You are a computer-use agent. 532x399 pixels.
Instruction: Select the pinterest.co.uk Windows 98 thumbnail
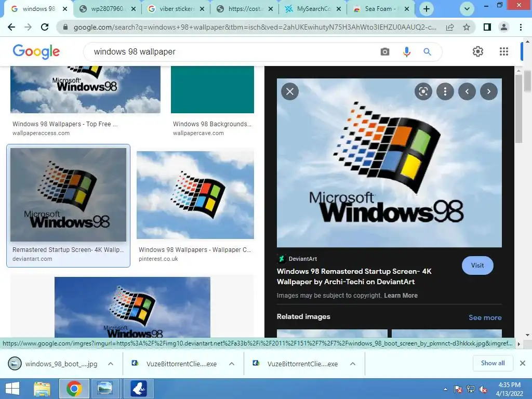tap(195, 195)
